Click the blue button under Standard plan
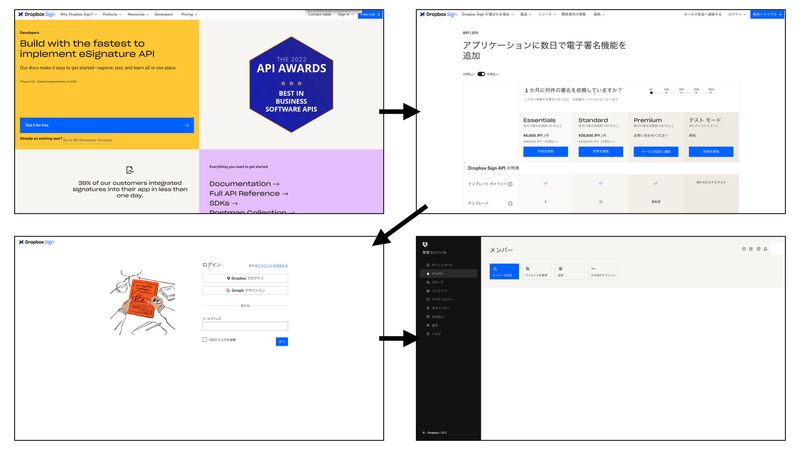This screenshot has height=450, width=800. 601,152
